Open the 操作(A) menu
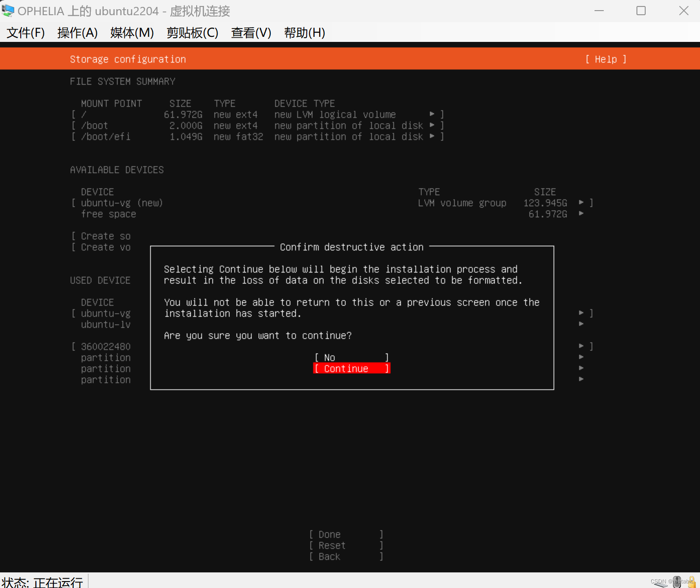The height and width of the screenshot is (588, 700). [x=77, y=33]
